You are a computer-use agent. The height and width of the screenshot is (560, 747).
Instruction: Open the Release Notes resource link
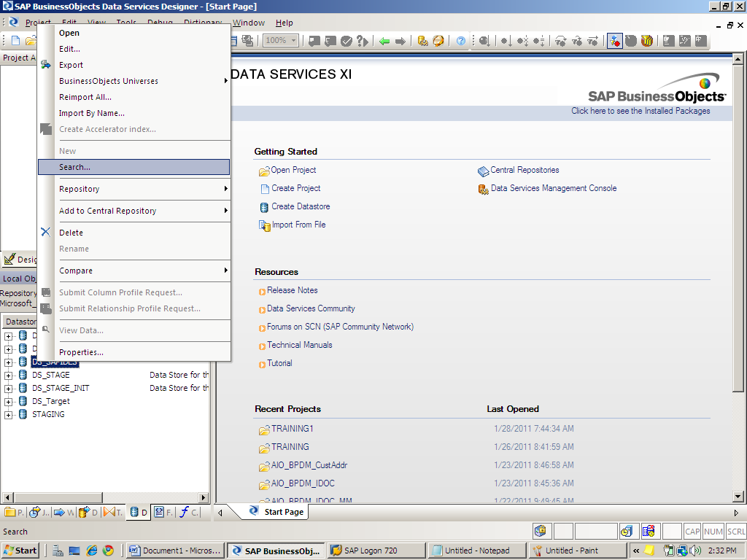[292, 290]
